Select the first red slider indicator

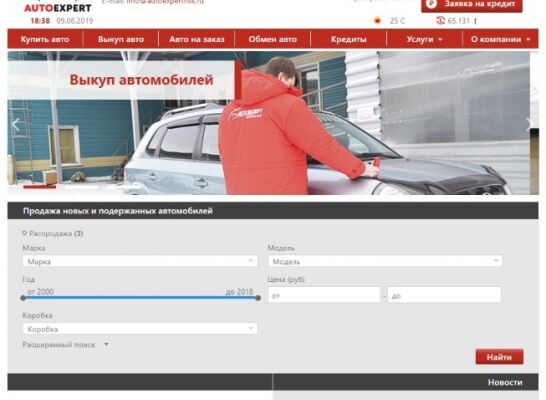(39, 187)
